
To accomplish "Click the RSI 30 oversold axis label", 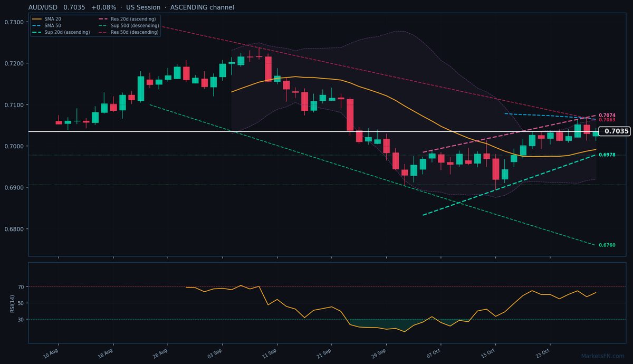I will tap(21, 320).
